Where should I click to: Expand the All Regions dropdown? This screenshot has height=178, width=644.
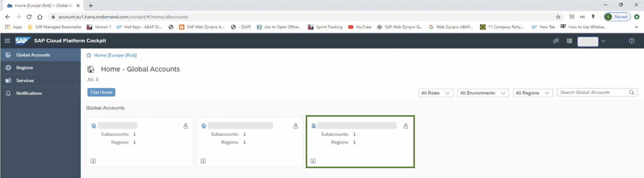click(532, 93)
